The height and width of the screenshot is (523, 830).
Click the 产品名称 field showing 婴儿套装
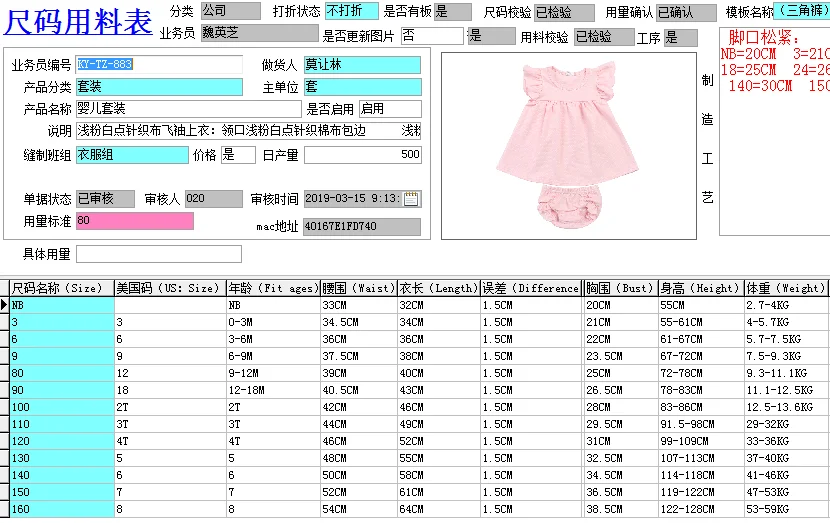[188, 109]
